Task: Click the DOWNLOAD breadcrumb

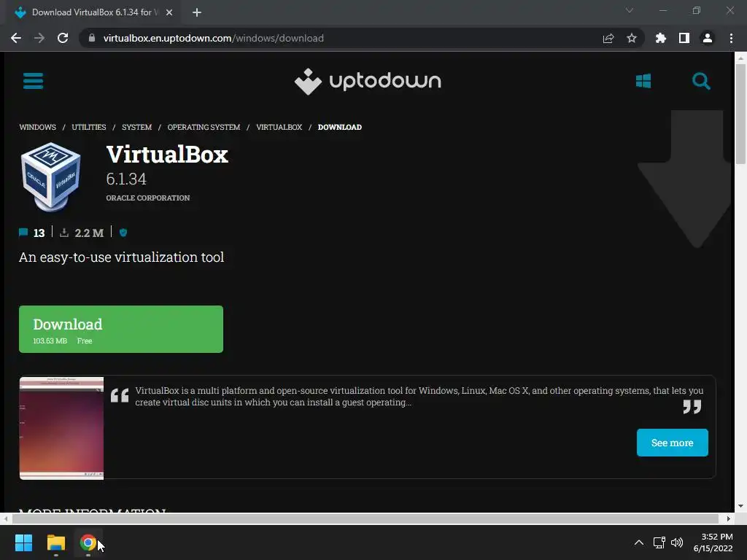Action: coord(340,127)
